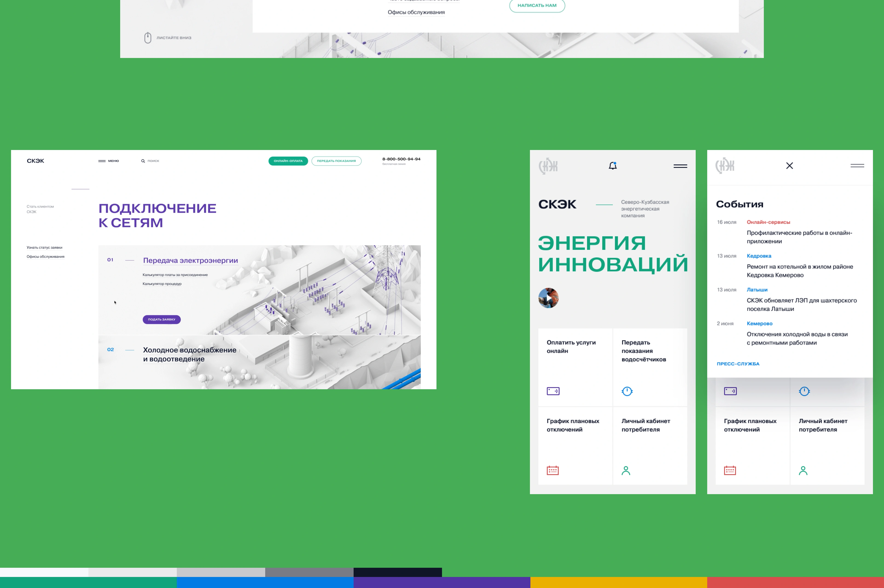
Task: Click the emblem logo on ЭНЕРГИЯ ИННОВАЦИЙ screen
Action: pyautogui.click(x=548, y=166)
